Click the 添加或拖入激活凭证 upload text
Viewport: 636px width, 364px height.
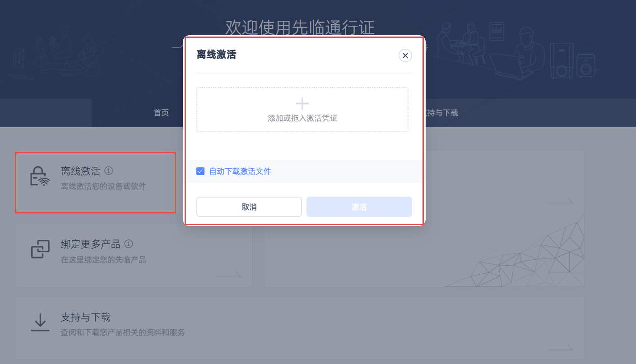[x=302, y=118]
